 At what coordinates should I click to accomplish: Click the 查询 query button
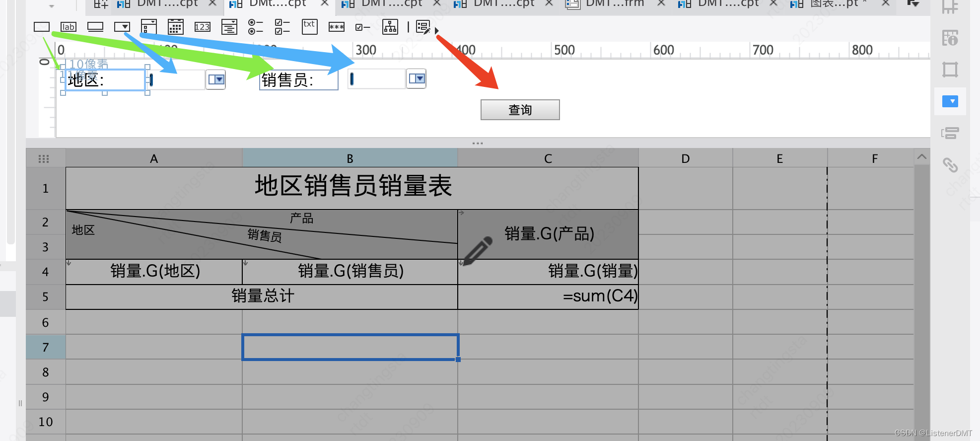point(520,110)
